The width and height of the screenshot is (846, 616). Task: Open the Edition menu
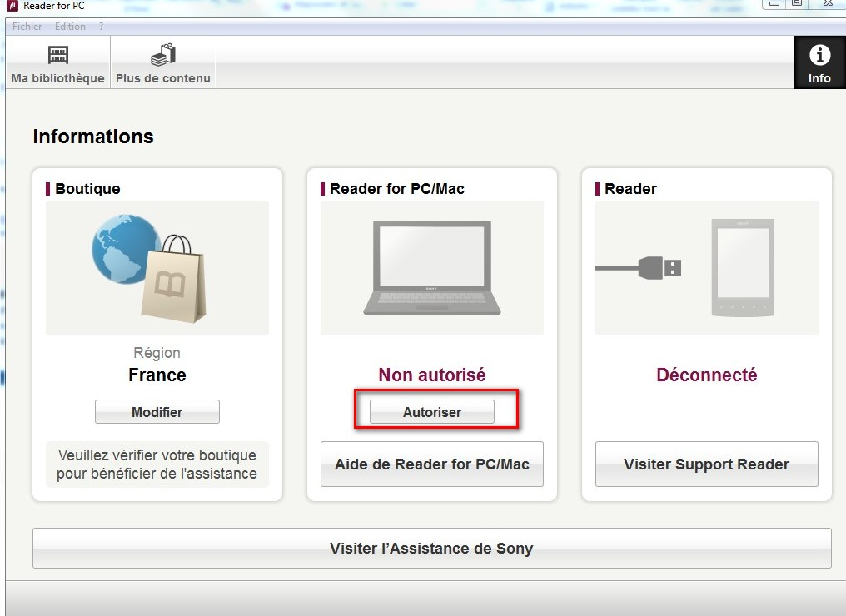tap(70, 27)
